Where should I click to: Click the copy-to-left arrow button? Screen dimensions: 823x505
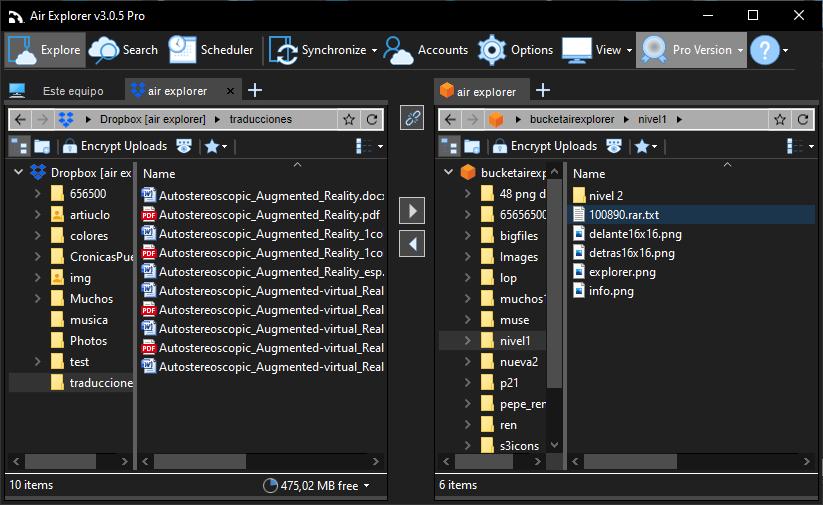(x=412, y=244)
